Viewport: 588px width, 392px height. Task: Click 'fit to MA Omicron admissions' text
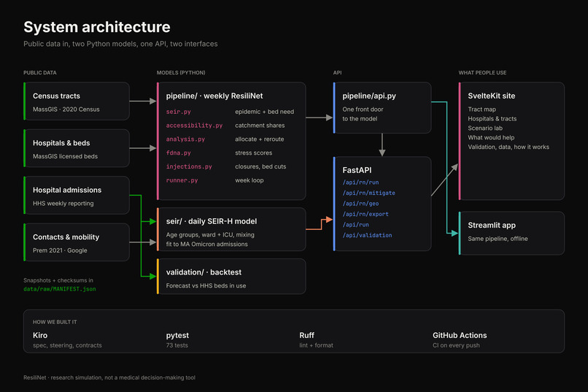coord(207,245)
